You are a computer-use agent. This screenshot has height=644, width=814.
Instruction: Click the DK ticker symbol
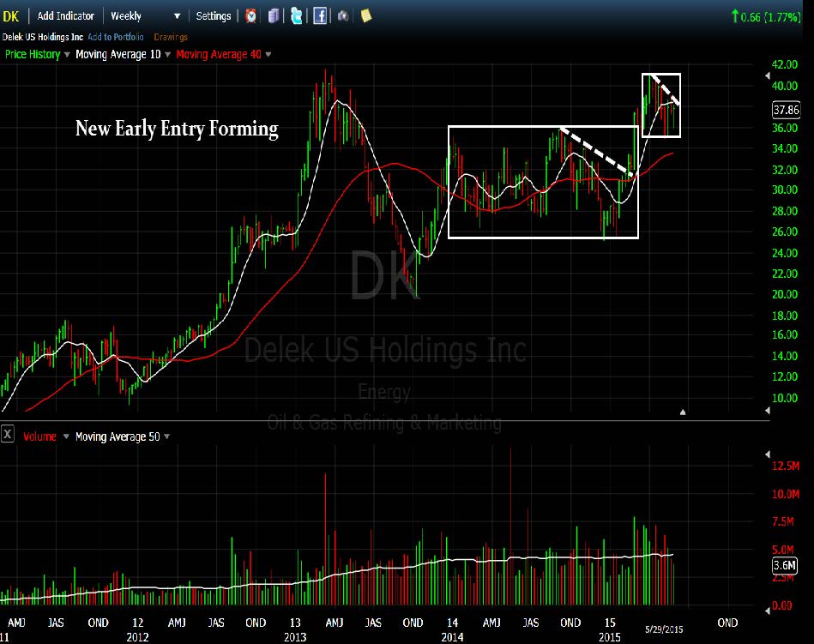[x=11, y=16]
